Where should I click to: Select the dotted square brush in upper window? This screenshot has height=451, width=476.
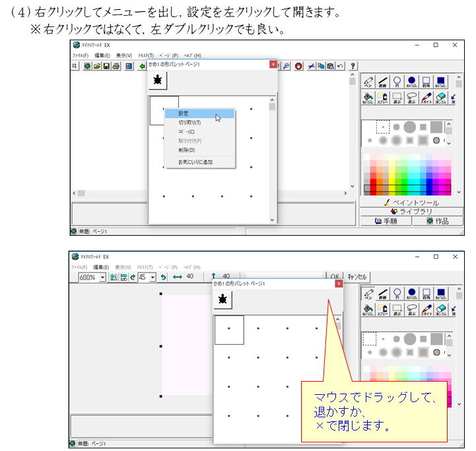[383, 127]
